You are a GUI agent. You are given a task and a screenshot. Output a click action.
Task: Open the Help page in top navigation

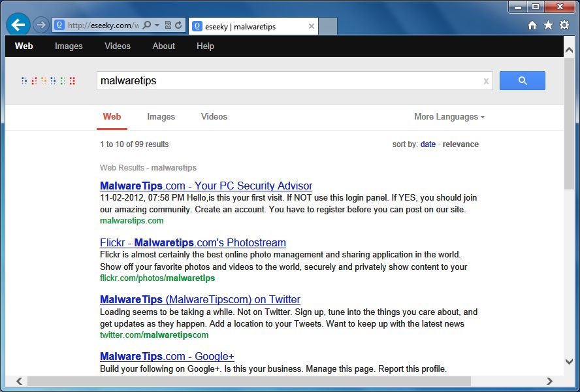click(205, 46)
